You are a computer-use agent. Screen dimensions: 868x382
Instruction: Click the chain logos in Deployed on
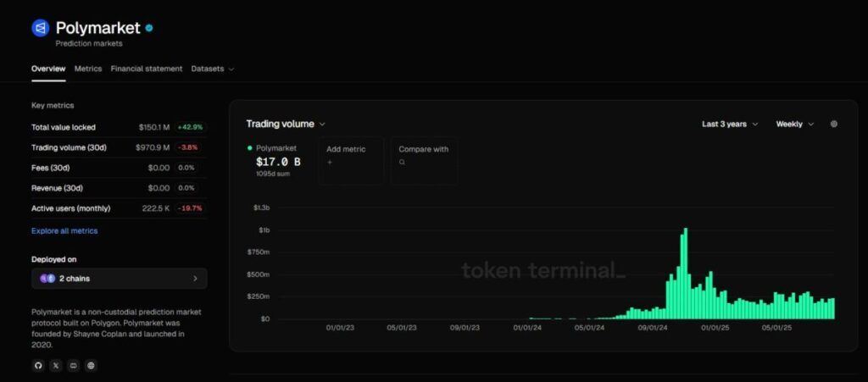tap(47, 278)
